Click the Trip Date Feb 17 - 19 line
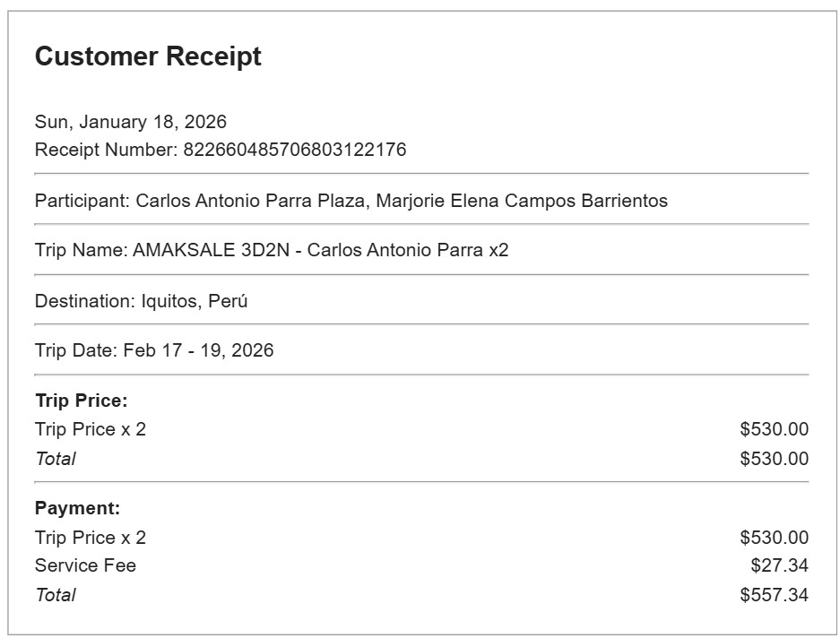Viewport: 840px width, 638px height. pos(154,350)
